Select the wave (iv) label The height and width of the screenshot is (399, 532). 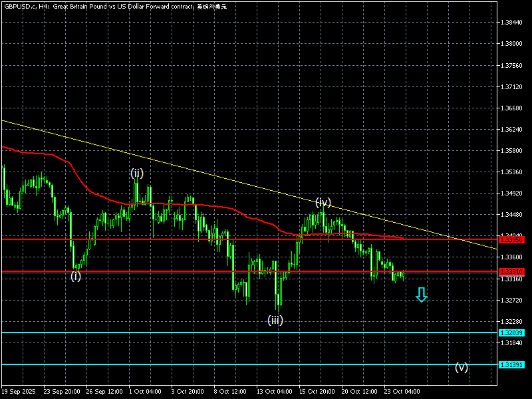(x=323, y=203)
